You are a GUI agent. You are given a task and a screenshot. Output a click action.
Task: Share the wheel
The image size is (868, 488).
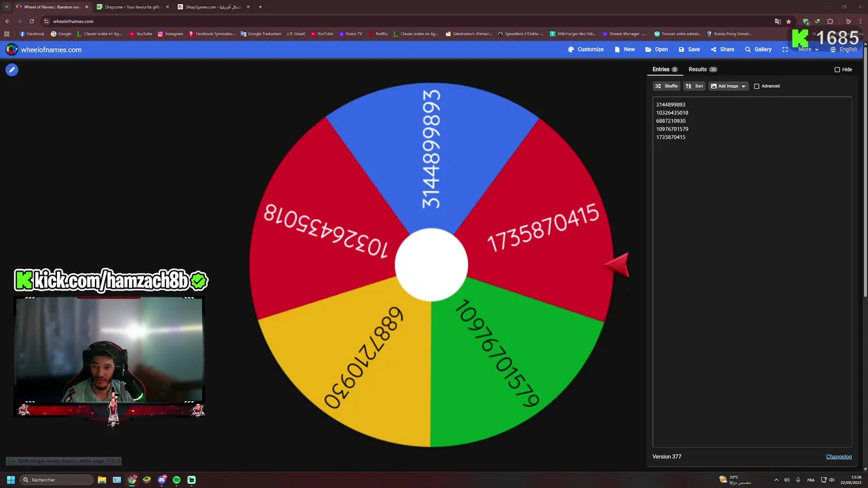(722, 49)
